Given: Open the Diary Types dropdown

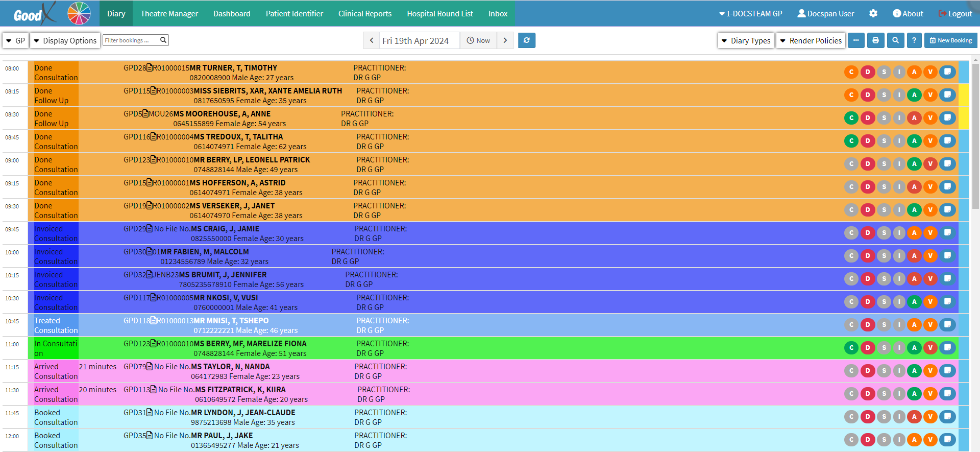Looking at the screenshot, I should pos(746,40).
